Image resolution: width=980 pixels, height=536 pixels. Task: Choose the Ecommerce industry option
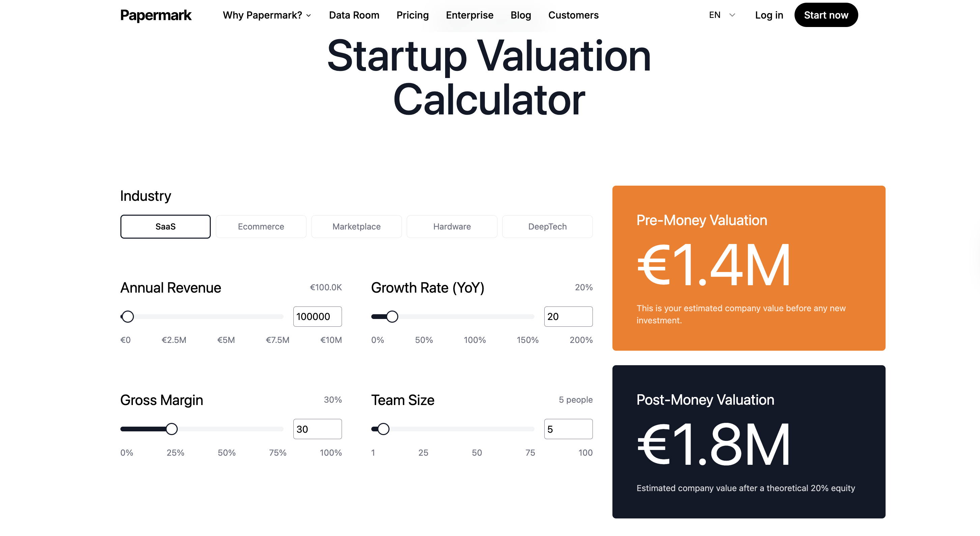261,226
